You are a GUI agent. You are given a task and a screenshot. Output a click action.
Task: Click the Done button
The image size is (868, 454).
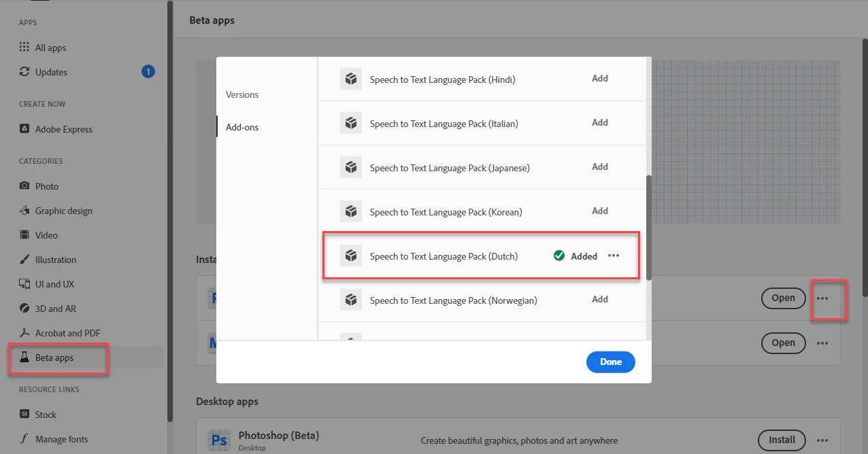point(611,362)
